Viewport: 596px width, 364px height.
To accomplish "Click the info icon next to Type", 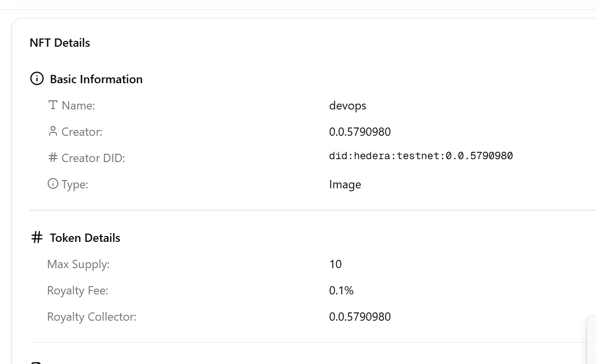I will click(x=53, y=184).
